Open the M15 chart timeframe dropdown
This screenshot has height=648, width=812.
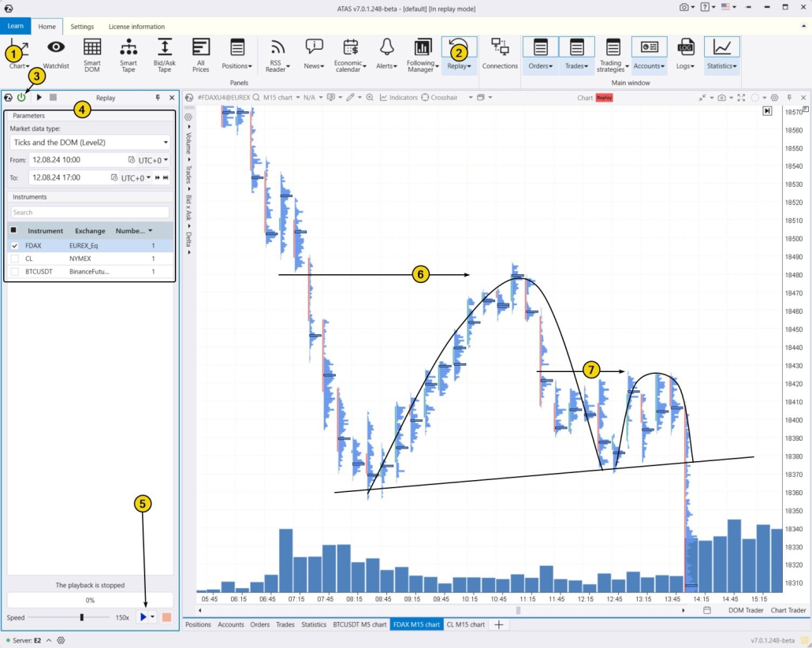click(282, 98)
